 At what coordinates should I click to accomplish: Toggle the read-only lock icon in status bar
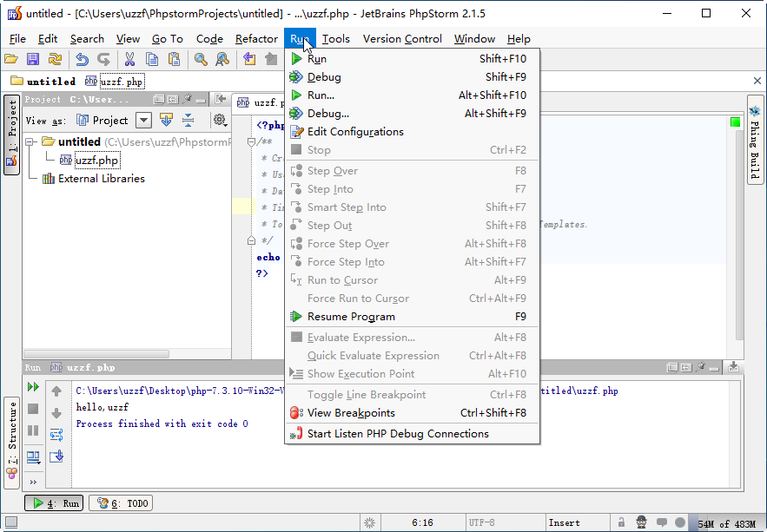(x=621, y=522)
